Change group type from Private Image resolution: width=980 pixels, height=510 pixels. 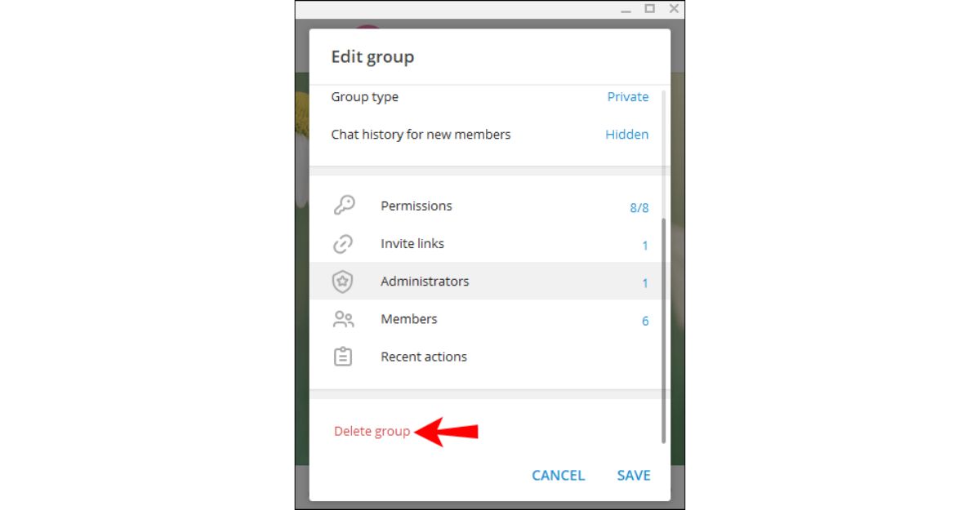tap(627, 96)
